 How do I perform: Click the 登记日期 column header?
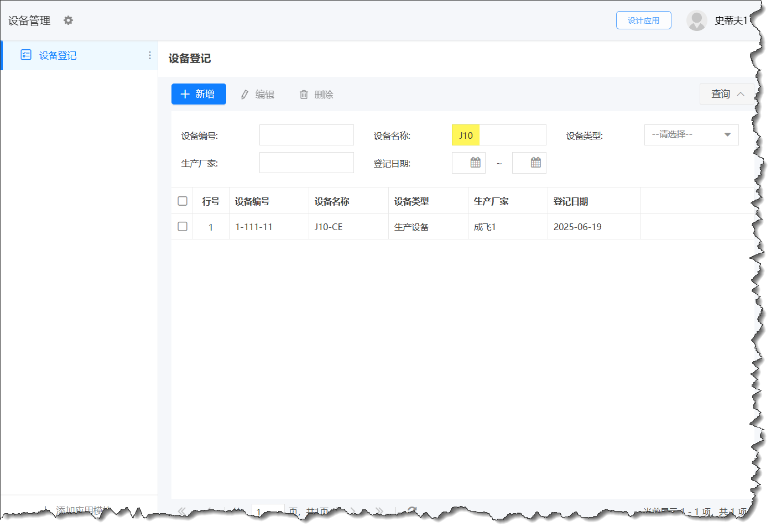pos(571,201)
